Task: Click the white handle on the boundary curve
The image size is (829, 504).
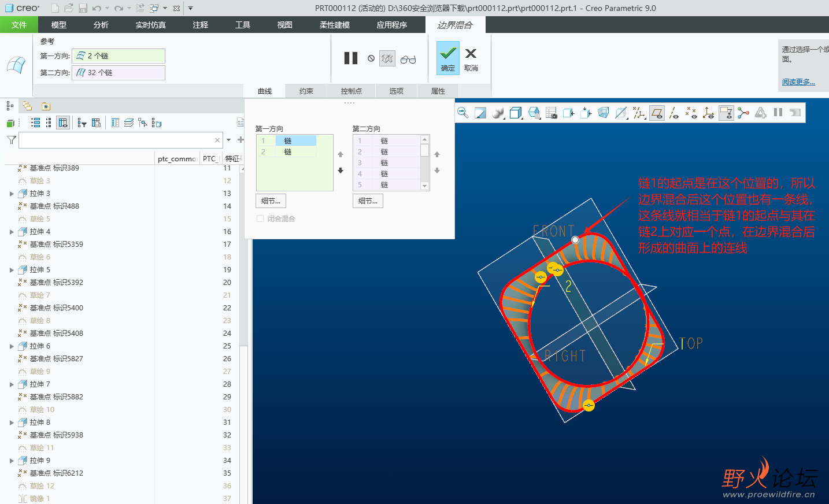Action: (x=575, y=239)
